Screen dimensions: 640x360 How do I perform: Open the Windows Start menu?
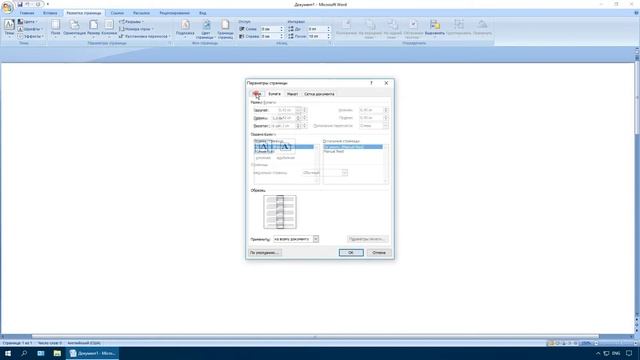click(x=8, y=353)
